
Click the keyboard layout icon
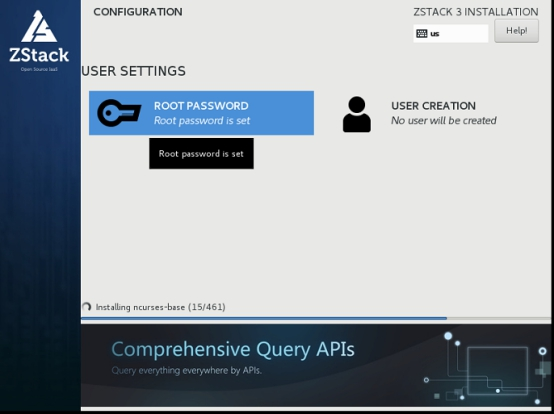[422, 34]
